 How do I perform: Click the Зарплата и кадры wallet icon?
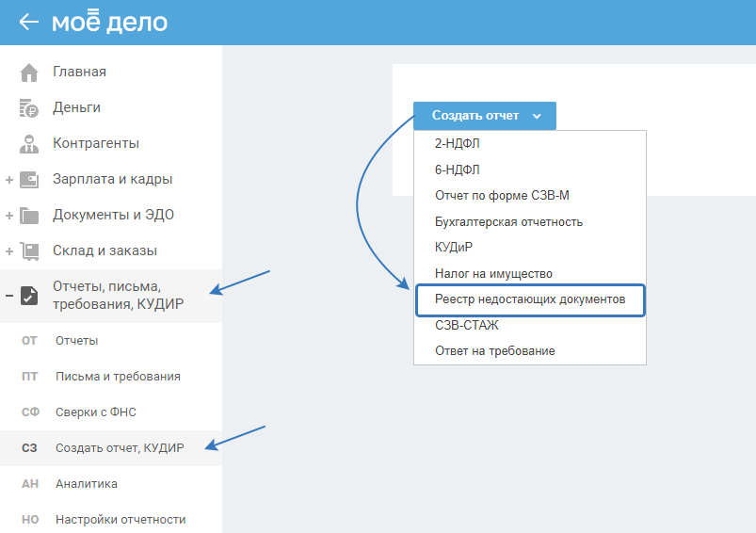29,179
